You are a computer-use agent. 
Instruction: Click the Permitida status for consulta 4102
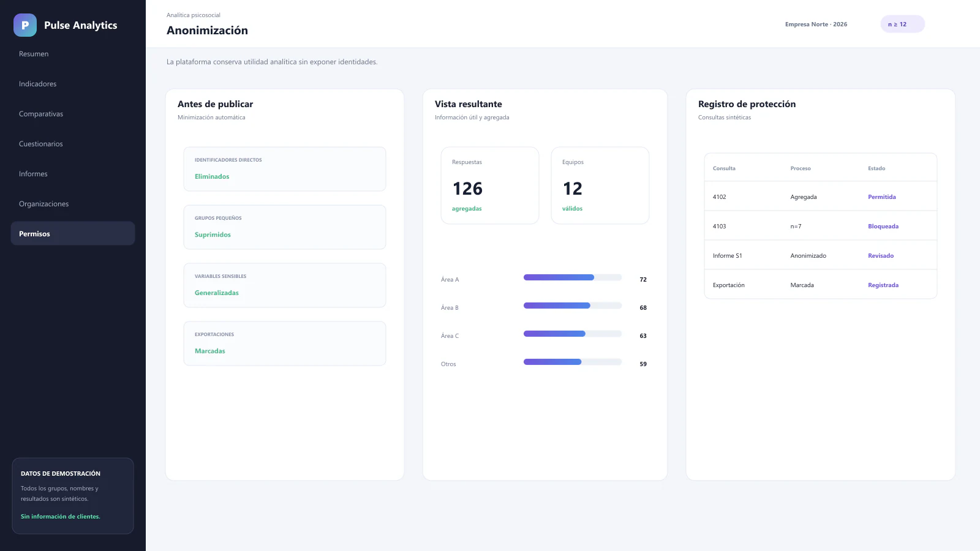[882, 197]
